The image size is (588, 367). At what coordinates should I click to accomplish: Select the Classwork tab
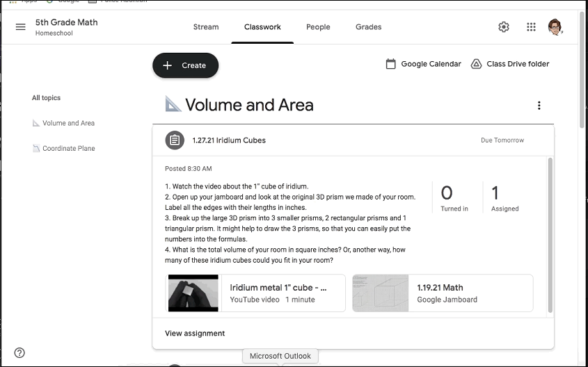coord(262,27)
